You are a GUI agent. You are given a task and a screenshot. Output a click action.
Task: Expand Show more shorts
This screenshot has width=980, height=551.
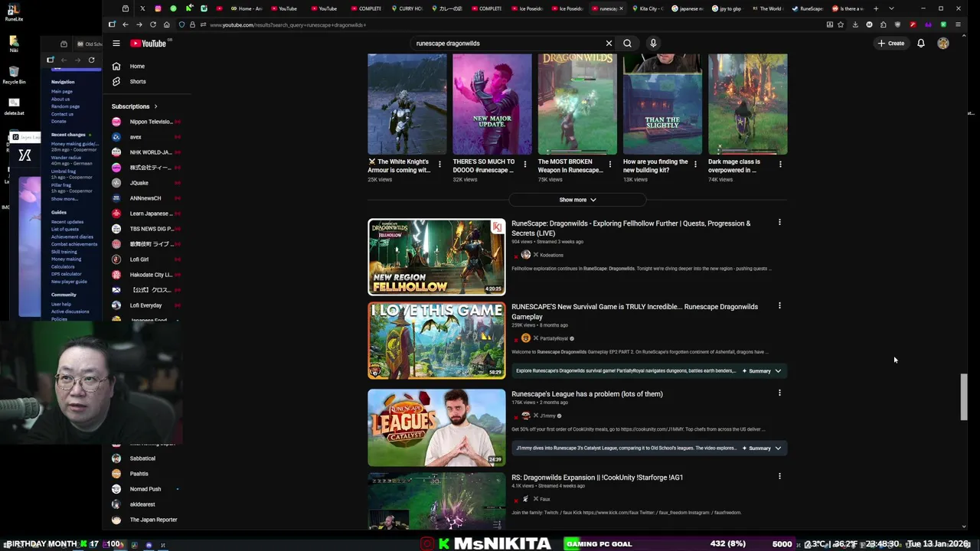point(577,200)
